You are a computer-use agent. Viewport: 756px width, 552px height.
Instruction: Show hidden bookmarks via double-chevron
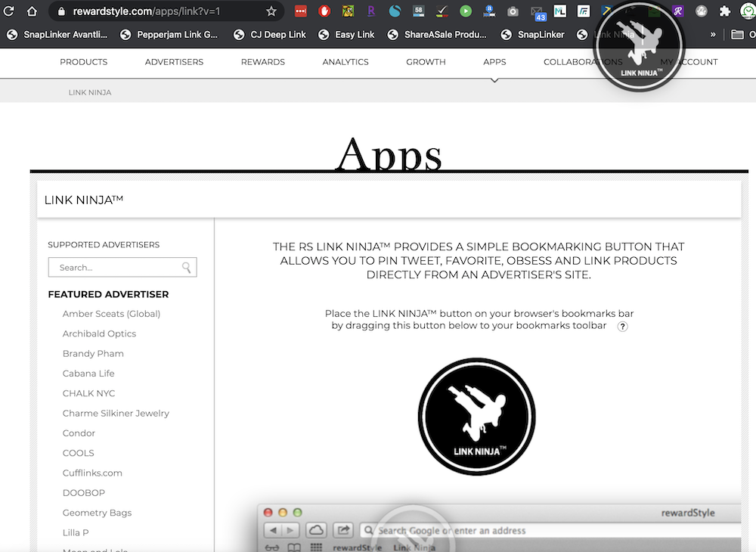(713, 34)
